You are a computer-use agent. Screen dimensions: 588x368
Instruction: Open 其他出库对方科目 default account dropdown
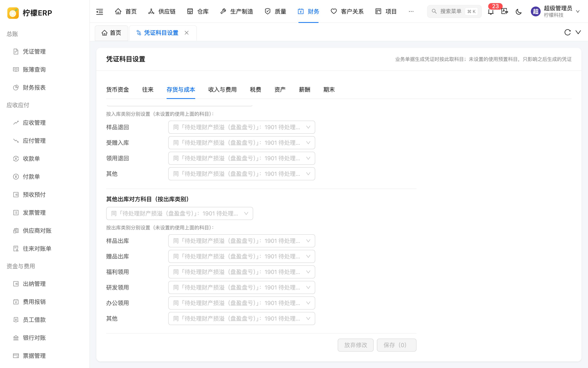[179, 213]
